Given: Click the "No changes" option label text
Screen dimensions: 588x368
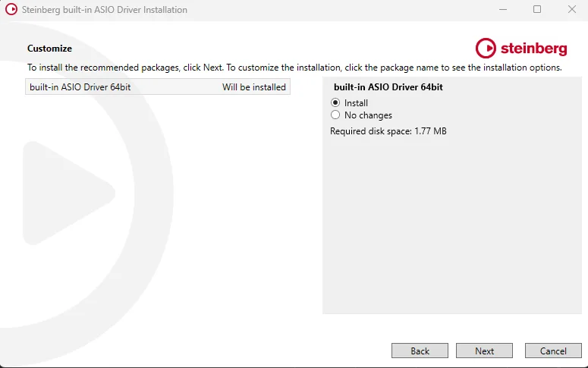Looking at the screenshot, I should [368, 115].
